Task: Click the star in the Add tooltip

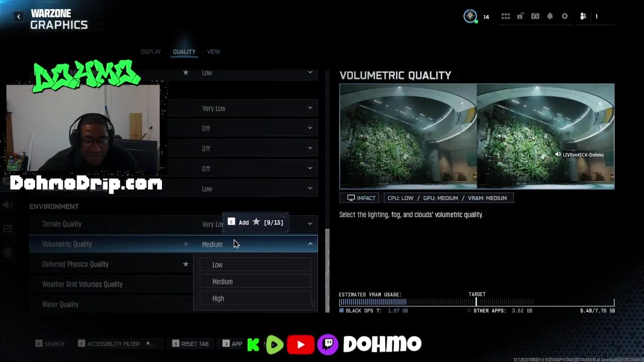Action: click(256, 222)
